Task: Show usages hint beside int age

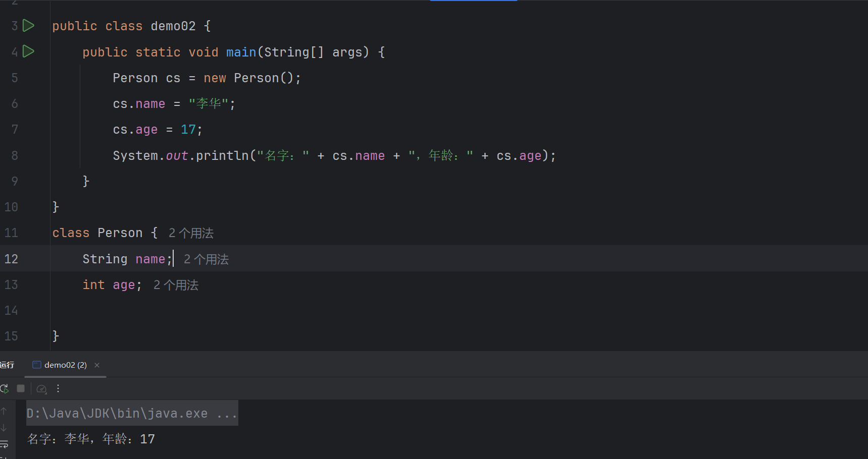Action: click(x=176, y=285)
